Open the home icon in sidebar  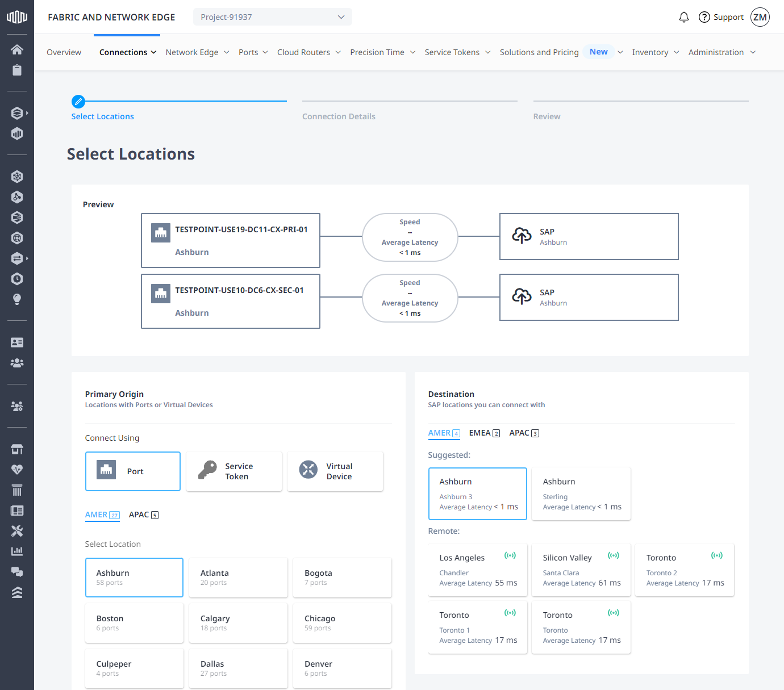pyautogui.click(x=17, y=49)
